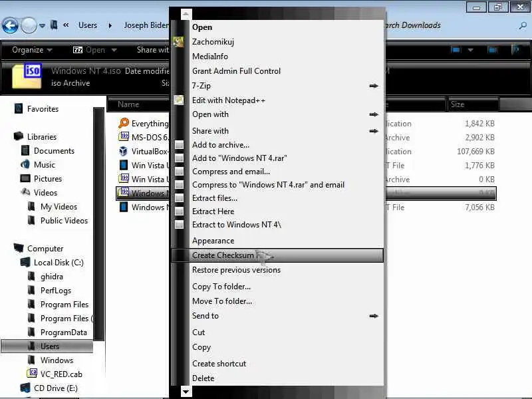This screenshot has width=532, height=399.
Task: Expand the Send to submenu
Action: (278, 315)
